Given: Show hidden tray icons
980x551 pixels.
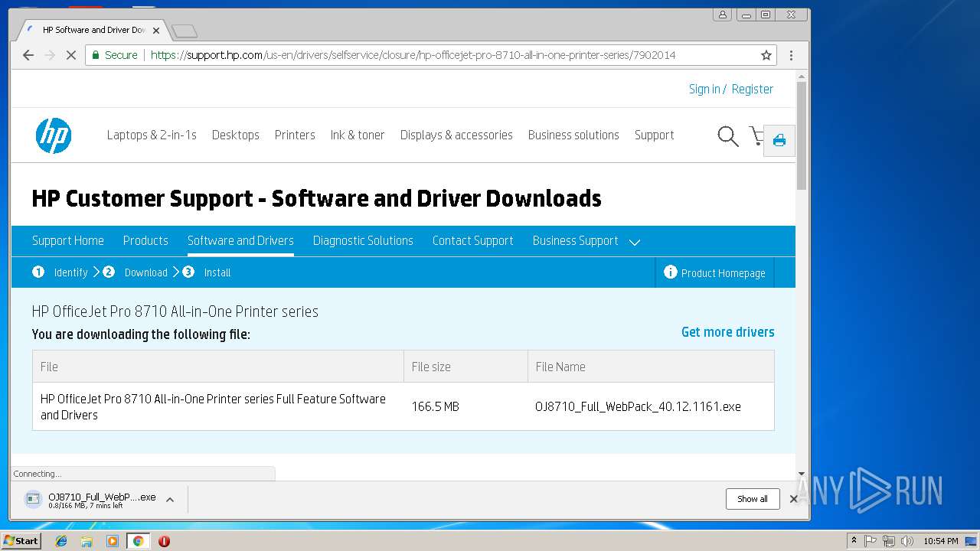Looking at the screenshot, I should click(x=854, y=541).
